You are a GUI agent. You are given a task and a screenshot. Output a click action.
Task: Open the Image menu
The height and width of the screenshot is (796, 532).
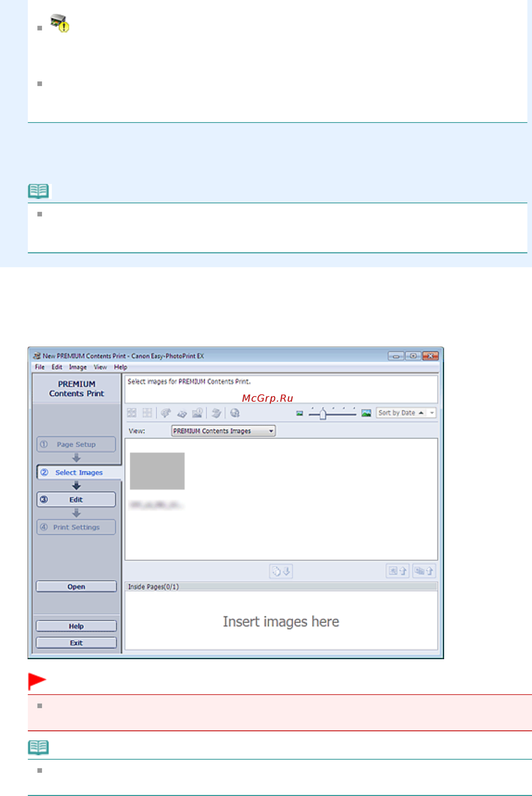[x=78, y=367]
